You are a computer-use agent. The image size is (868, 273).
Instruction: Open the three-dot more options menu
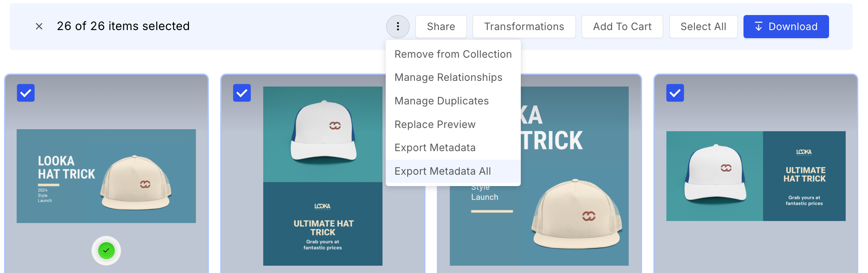coord(397,26)
